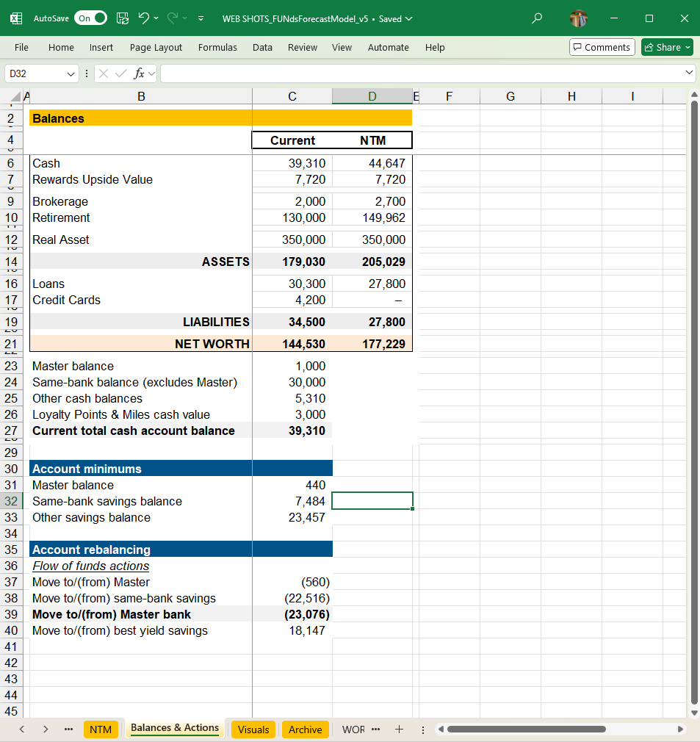Select row 21 header
The width and height of the screenshot is (700, 742).
(x=11, y=344)
